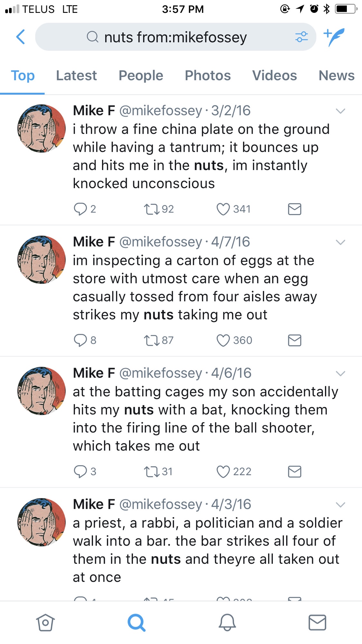The image size is (362, 644).
Task: Like the batting cages tweet
Action: 223,472
